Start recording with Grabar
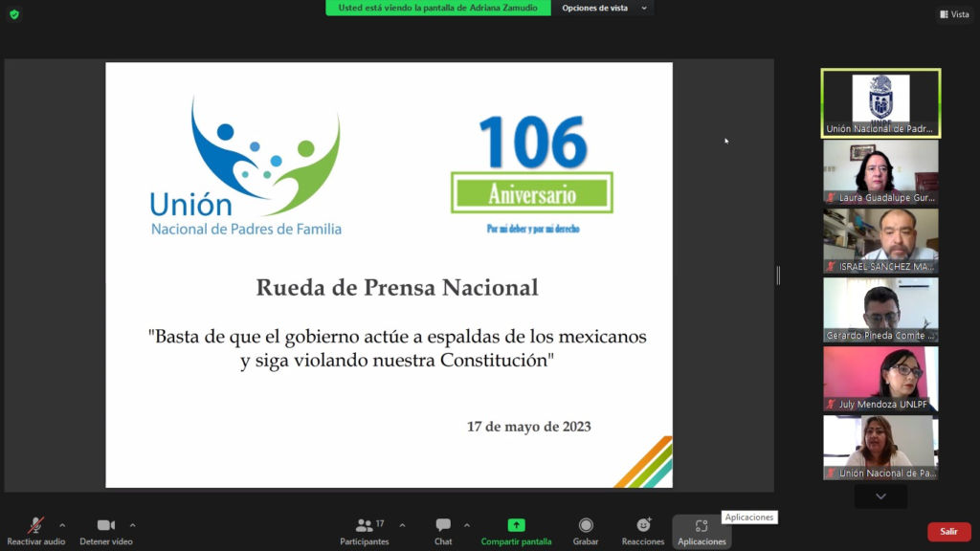Image resolution: width=980 pixels, height=551 pixels. 586,532
